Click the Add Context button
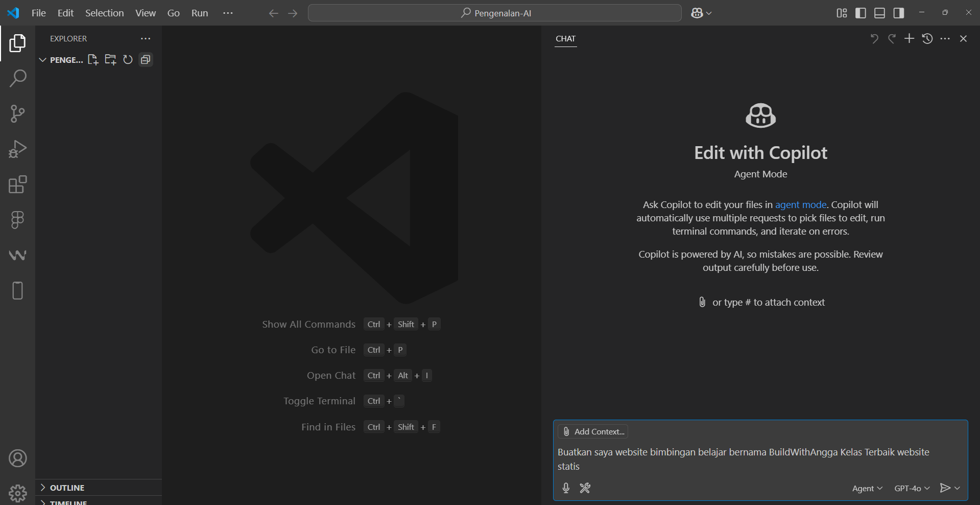The width and height of the screenshot is (980, 505). (x=593, y=431)
